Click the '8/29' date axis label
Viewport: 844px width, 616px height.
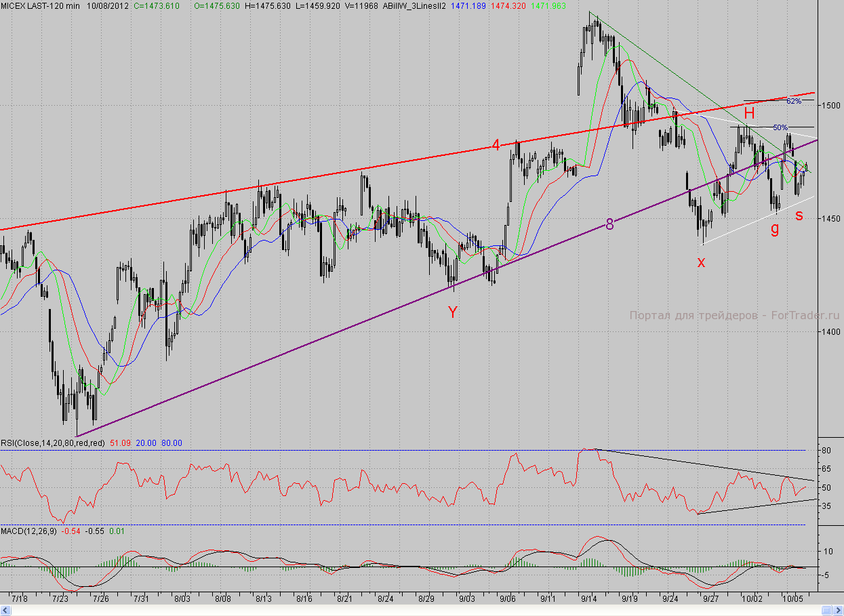tap(426, 599)
